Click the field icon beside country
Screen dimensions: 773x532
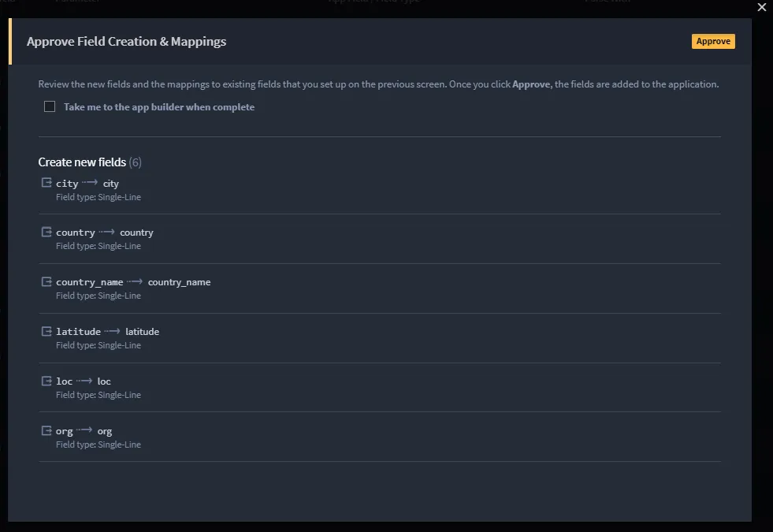point(46,232)
